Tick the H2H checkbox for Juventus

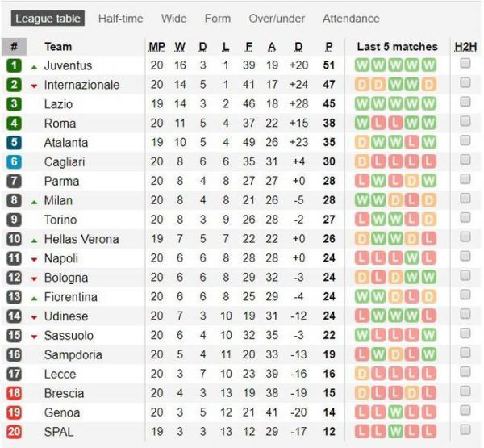pyautogui.click(x=465, y=63)
